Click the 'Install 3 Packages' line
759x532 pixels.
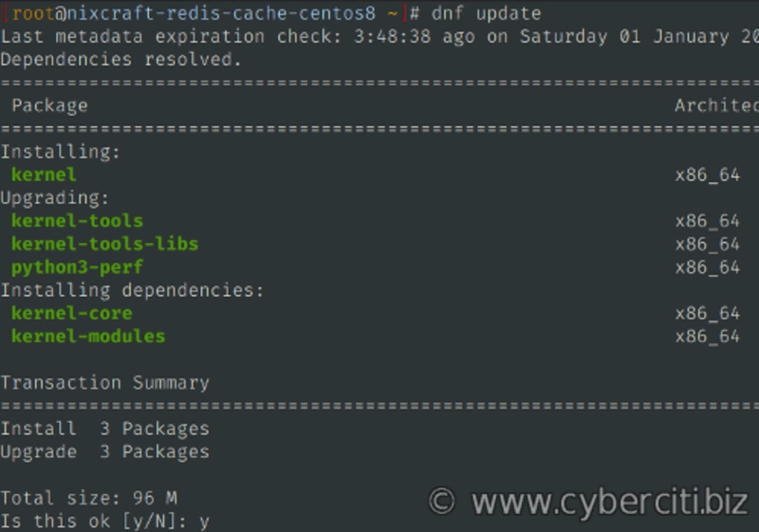104,429
